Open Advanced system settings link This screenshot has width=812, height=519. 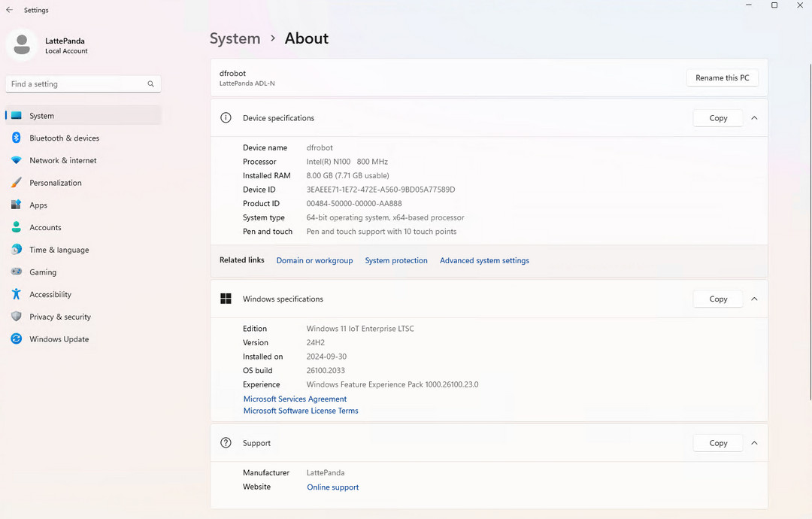484,260
